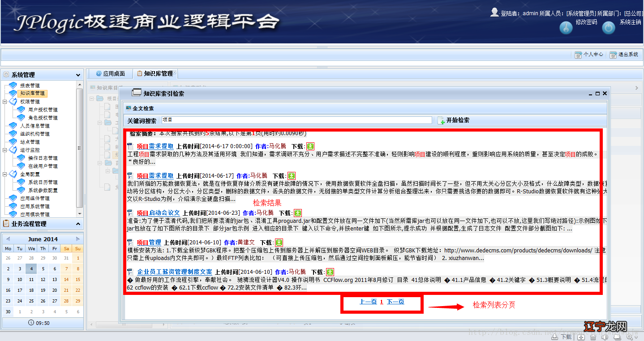644x341 pixels.
Task: Open the first 项目需求提取 result link
Action: point(155,146)
